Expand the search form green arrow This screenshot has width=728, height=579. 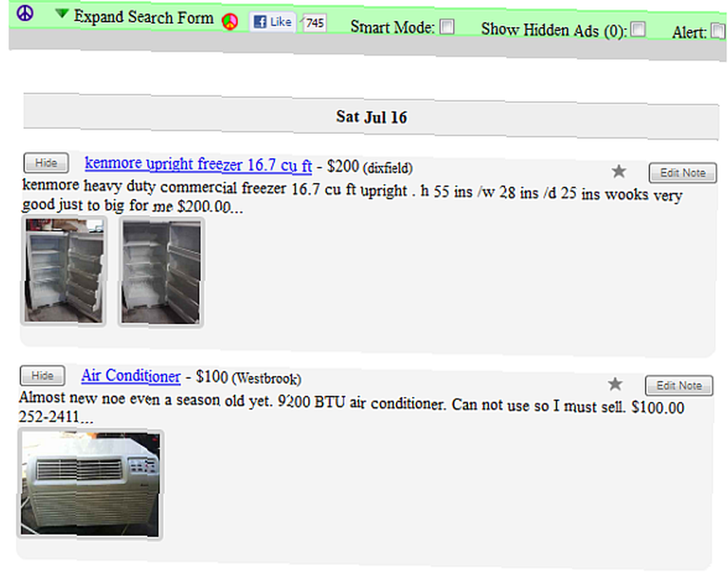point(61,13)
